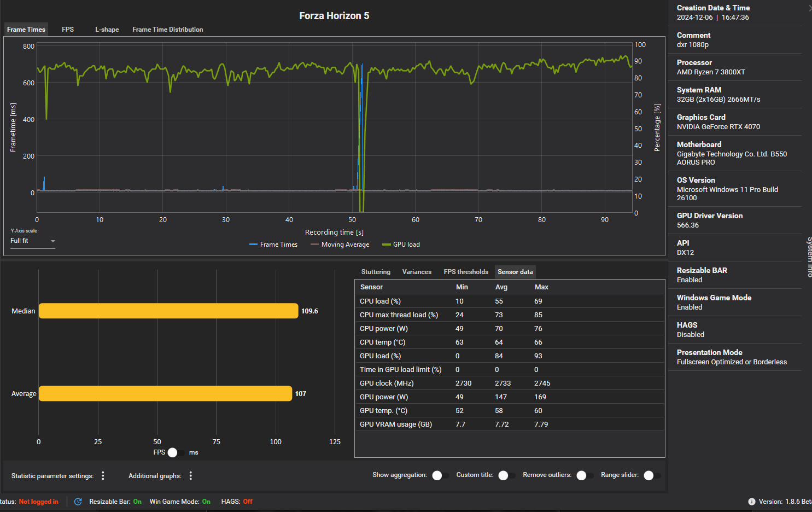Click the 'NVIDIA GeForce RTX 4070' entry

point(718,127)
